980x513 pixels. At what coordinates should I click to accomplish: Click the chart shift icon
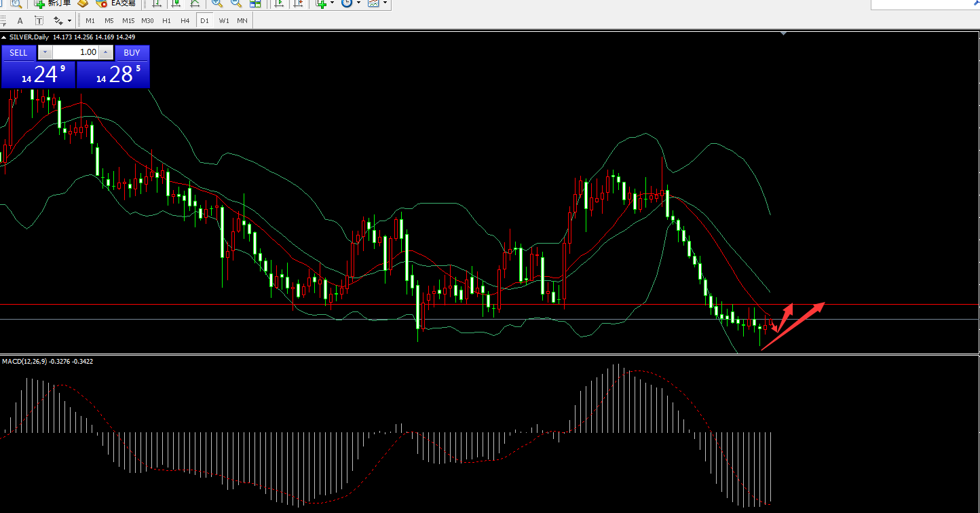pos(298,3)
